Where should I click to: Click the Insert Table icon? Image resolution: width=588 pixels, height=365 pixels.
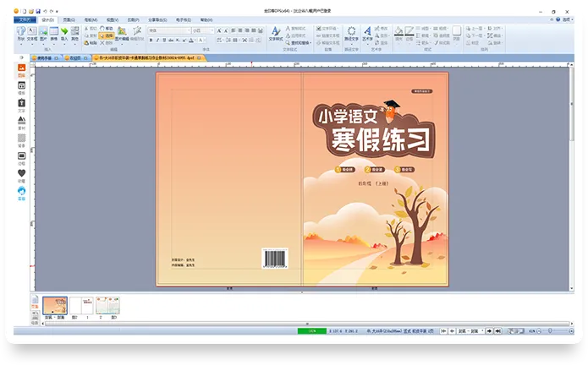coord(53,32)
